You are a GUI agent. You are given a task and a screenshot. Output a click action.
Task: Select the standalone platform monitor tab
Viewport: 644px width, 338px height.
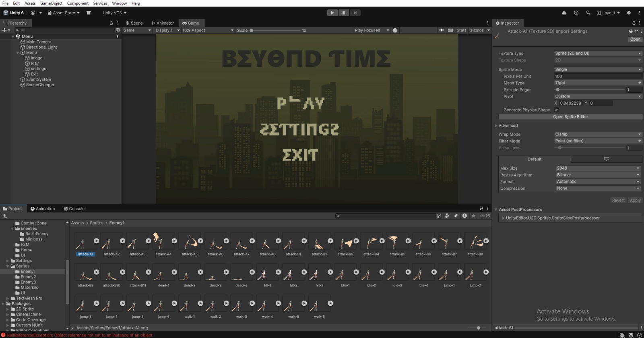point(607,159)
